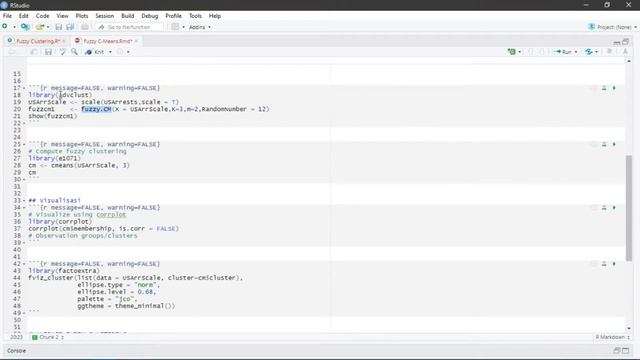Collapse the chunk at line 17
Image resolution: width=640 pixels, height=360 pixels.
(x=24, y=88)
